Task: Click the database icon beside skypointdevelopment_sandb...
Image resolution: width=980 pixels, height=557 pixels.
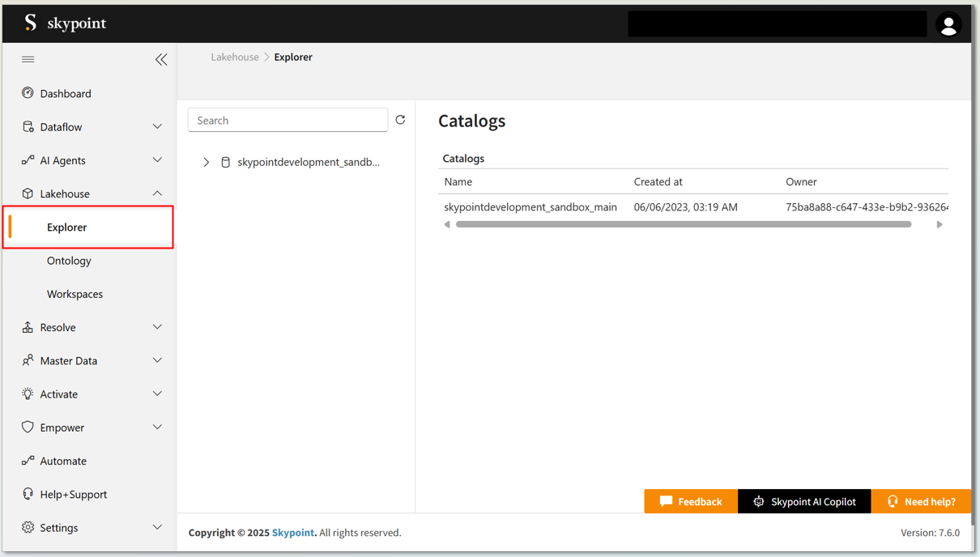Action: click(226, 162)
